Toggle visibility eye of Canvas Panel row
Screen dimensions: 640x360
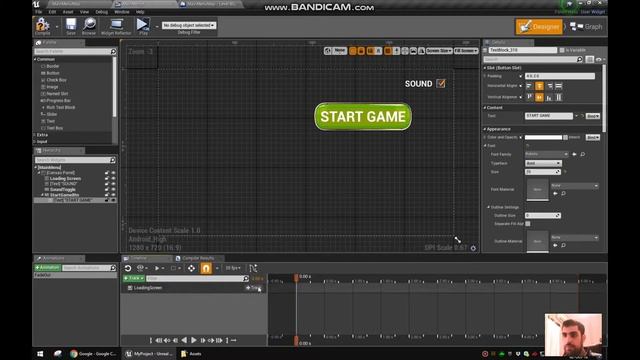coord(113,173)
